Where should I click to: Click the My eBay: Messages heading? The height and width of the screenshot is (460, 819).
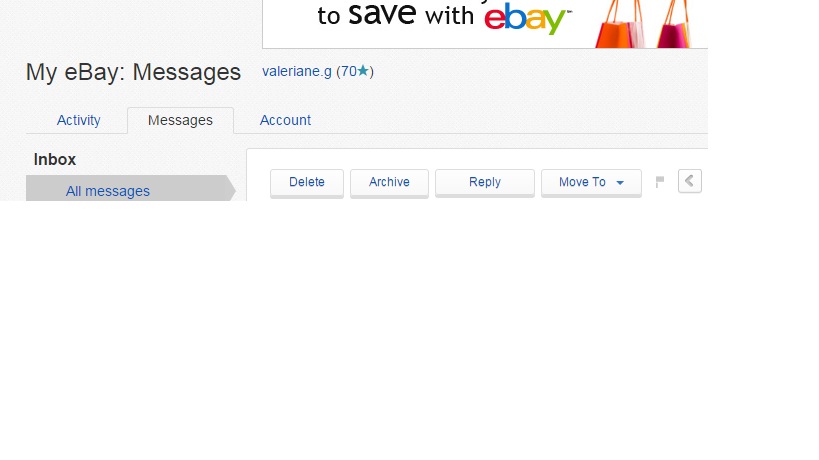coord(133,72)
